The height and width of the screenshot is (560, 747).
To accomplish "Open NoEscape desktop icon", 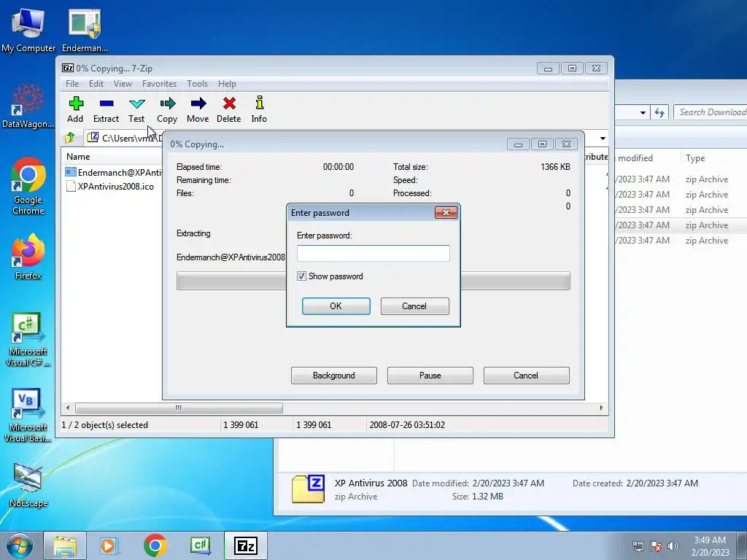I will pyautogui.click(x=28, y=485).
